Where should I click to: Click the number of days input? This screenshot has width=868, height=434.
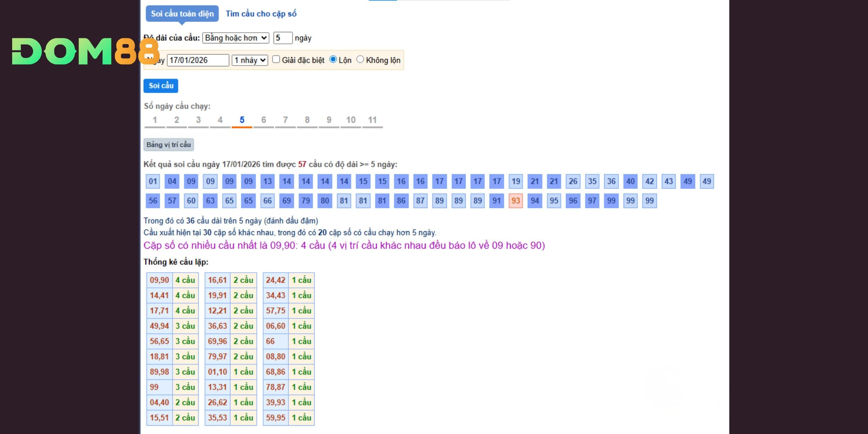coord(283,38)
